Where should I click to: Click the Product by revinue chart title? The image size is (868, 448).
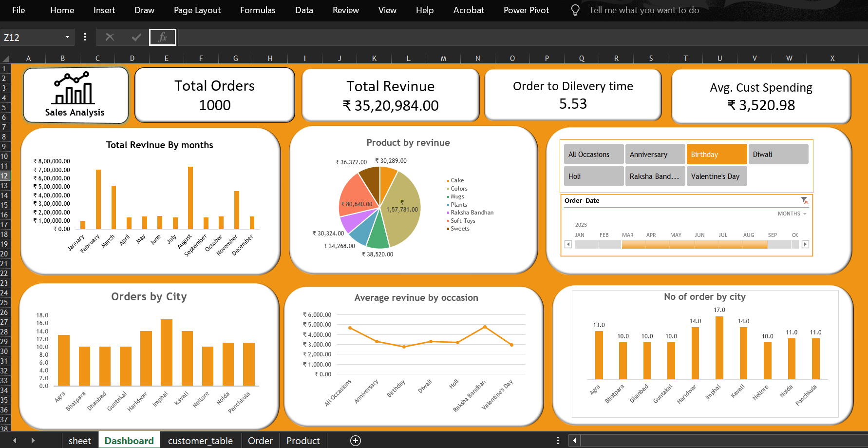[x=408, y=142]
